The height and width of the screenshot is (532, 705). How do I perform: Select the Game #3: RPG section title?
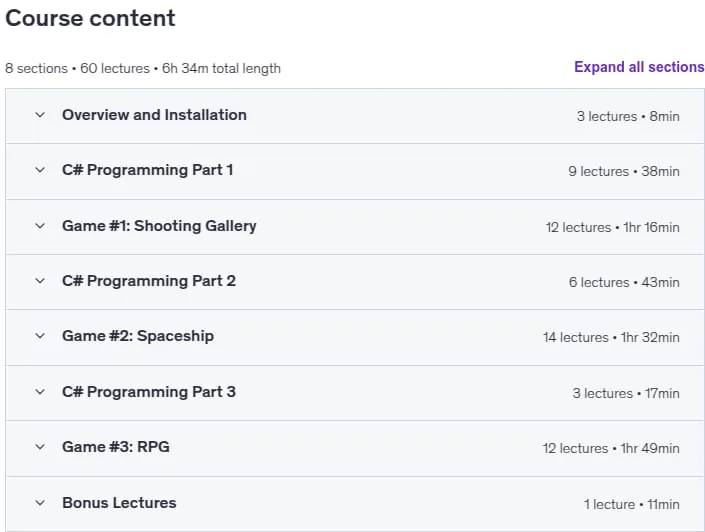[116, 447]
